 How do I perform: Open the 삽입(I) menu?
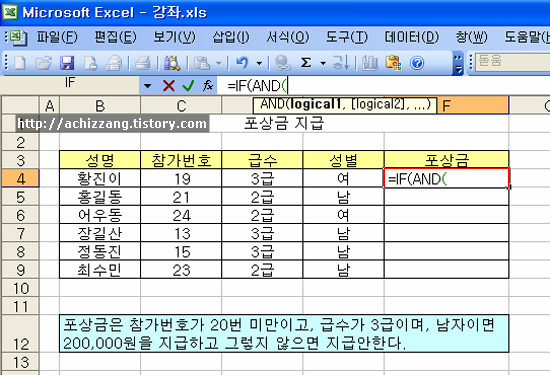coord(231,37)
